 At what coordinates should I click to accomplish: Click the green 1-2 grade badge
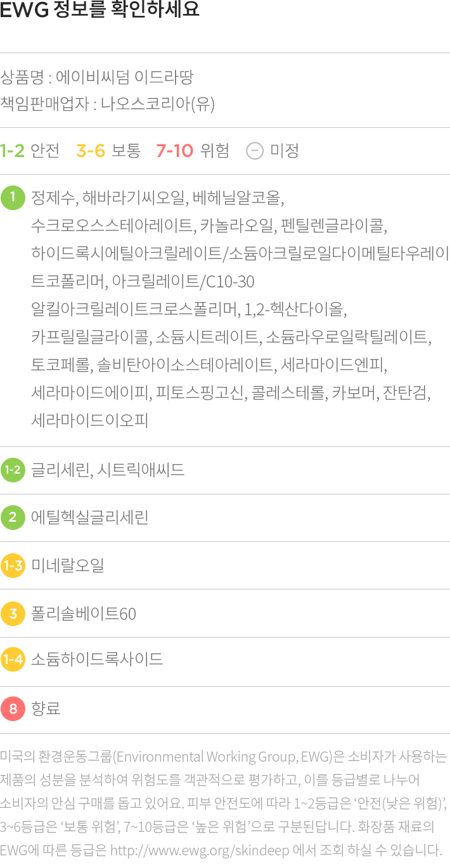[x=13, y=470]
